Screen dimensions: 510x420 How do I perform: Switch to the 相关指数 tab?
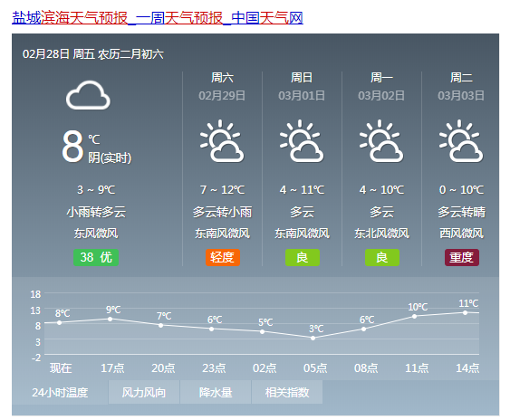pyautogui.click(x=287, y=392)
